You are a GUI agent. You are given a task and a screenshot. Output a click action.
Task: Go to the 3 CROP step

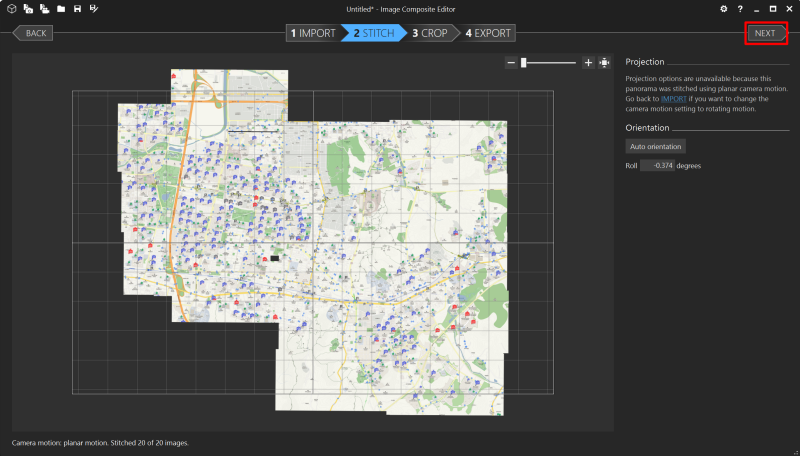(430, 33)
